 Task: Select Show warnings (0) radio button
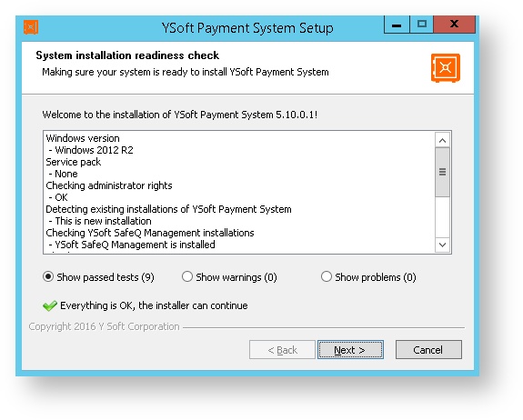tap(187, 276)
